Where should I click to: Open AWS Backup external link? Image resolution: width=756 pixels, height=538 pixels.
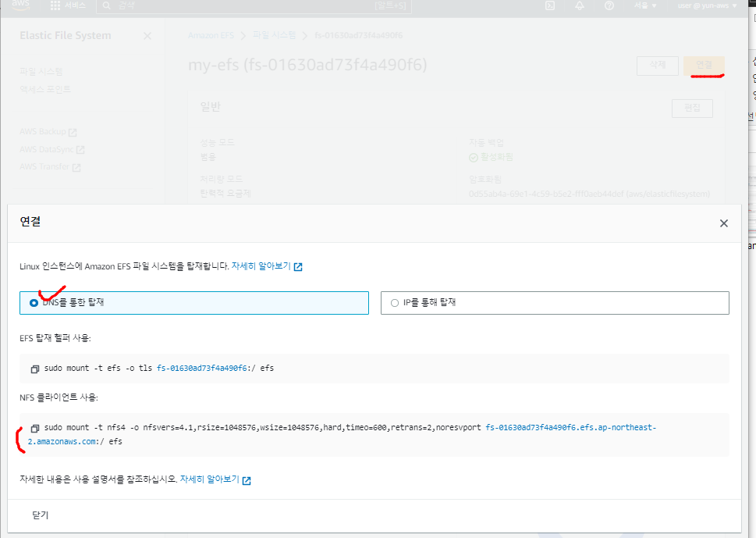[x=48, y=132]
